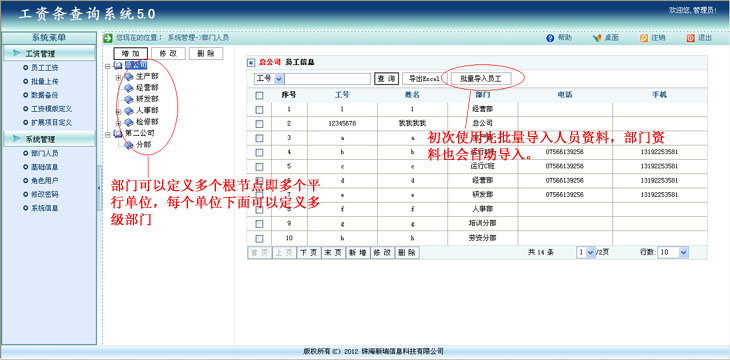Click the book icon of 研发部
The width and height of the screenshot is (730, 360).
point(128,99)
